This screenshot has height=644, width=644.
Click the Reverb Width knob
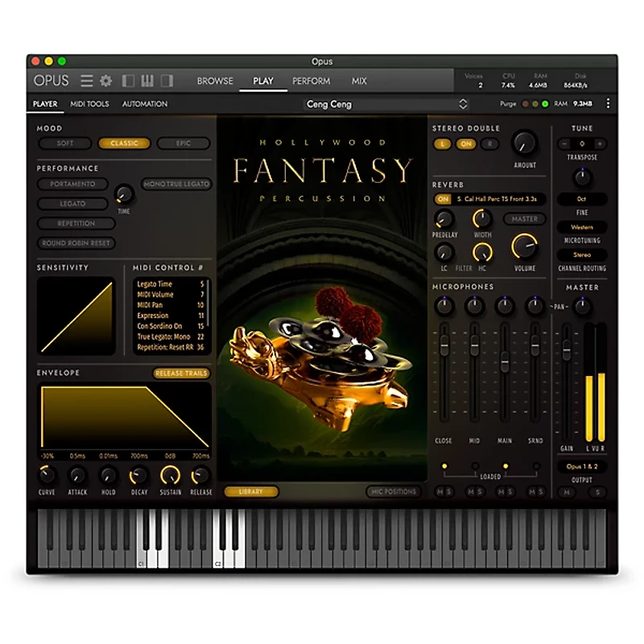(x=481, y=219)
